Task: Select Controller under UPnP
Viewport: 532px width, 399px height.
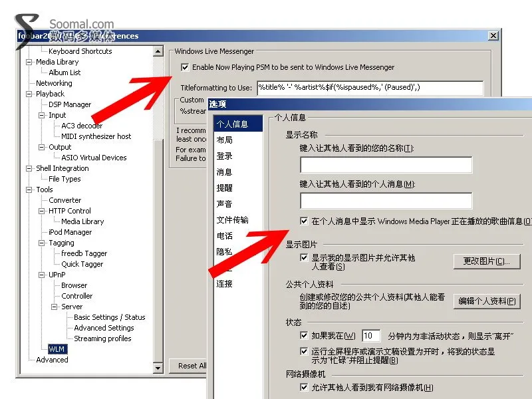Action: pyautogui.click(x=76, y=296)
